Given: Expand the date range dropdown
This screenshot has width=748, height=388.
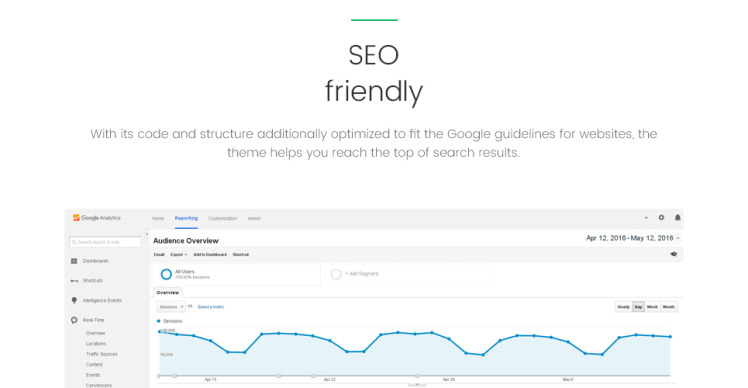Looking at the screenshot, I should click(x=678, y=238).
